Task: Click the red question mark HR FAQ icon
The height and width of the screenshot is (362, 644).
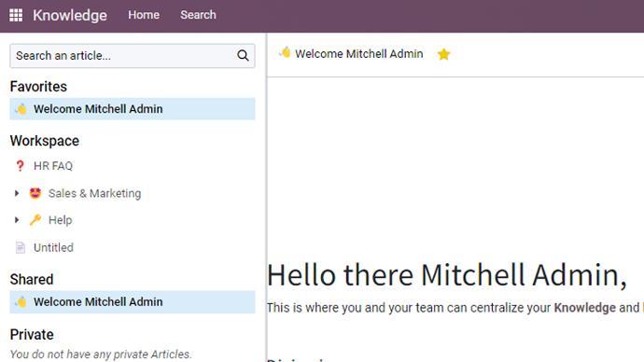Action: point(20,166)
